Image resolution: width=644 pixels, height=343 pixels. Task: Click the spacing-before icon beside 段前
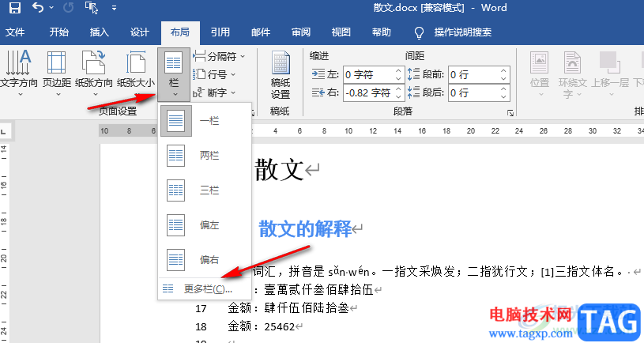click(x=413, y=74)
